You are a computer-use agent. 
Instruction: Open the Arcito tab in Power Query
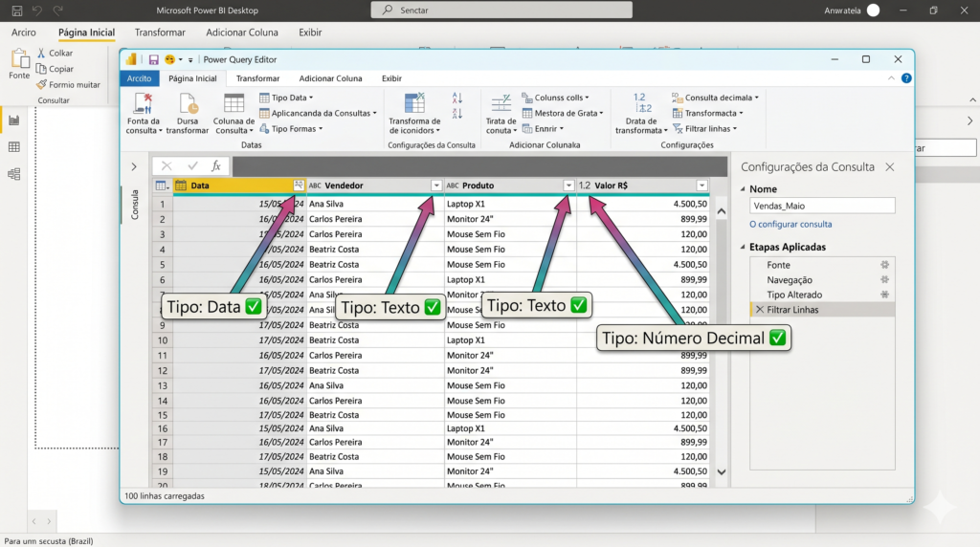[x=139, y=78]
